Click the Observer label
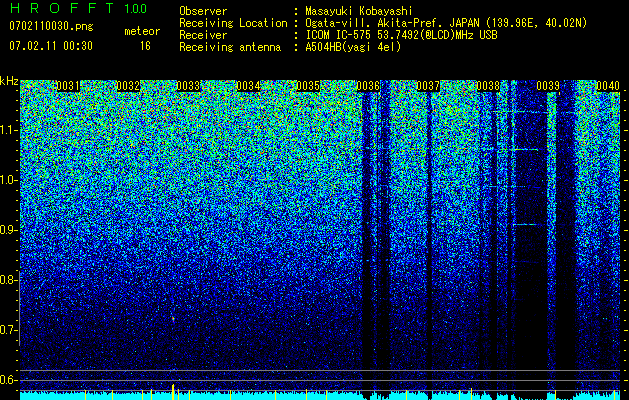This screenshot has width=629, height=400. click(x=203, y=11)
